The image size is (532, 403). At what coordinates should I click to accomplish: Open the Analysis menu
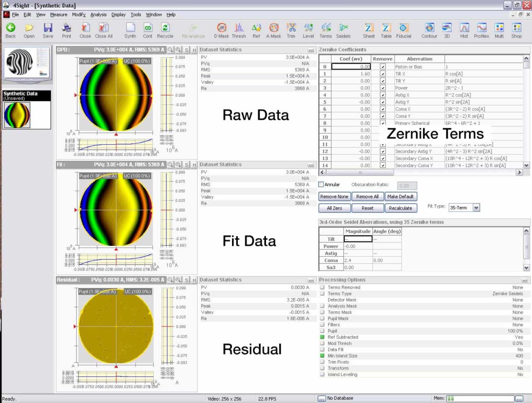tap(98, 14)
